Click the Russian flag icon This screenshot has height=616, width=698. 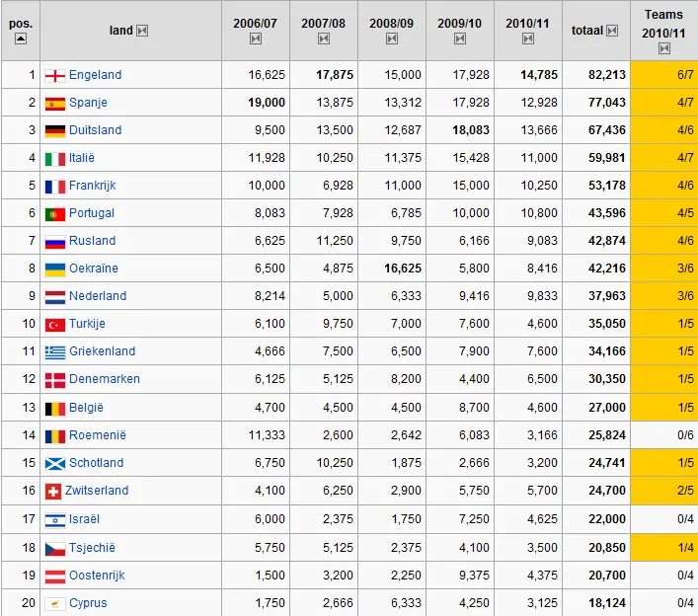(55, 242)
